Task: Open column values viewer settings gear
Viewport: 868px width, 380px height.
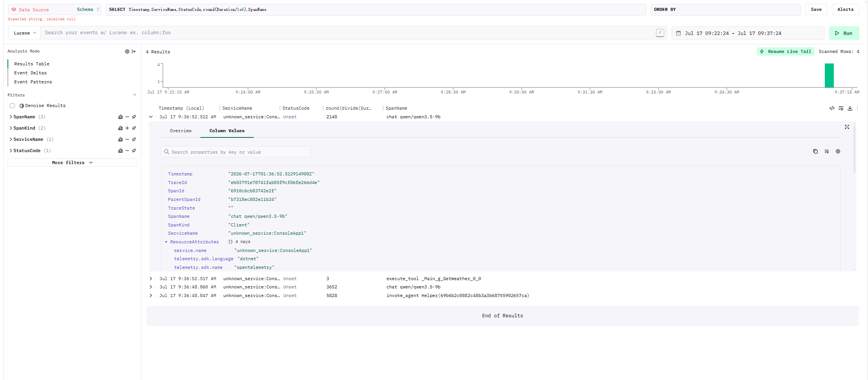Action: click(838, 152)
